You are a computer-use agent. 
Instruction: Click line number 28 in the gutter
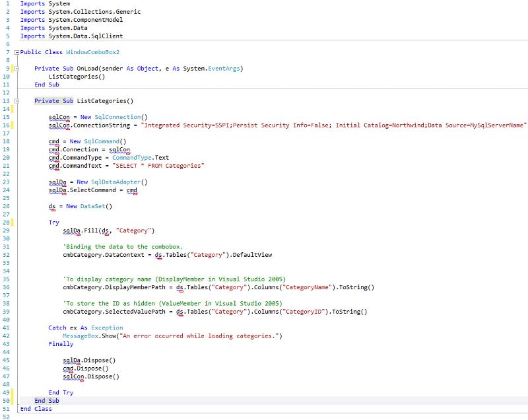pos(6,223)
